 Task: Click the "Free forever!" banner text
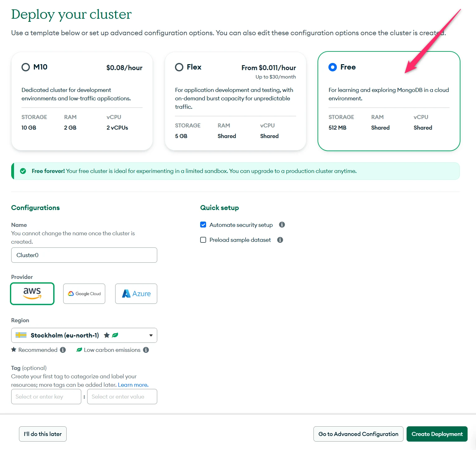48,171
